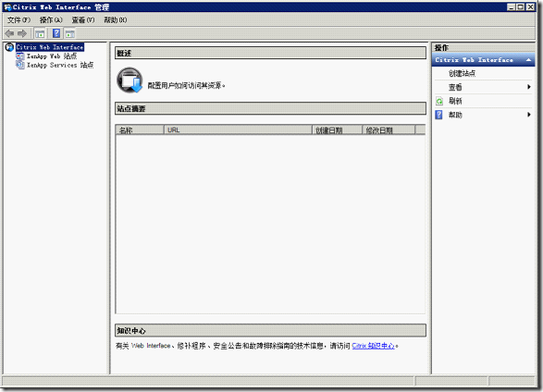Click the 操作 pane title

tap(441, 48)
